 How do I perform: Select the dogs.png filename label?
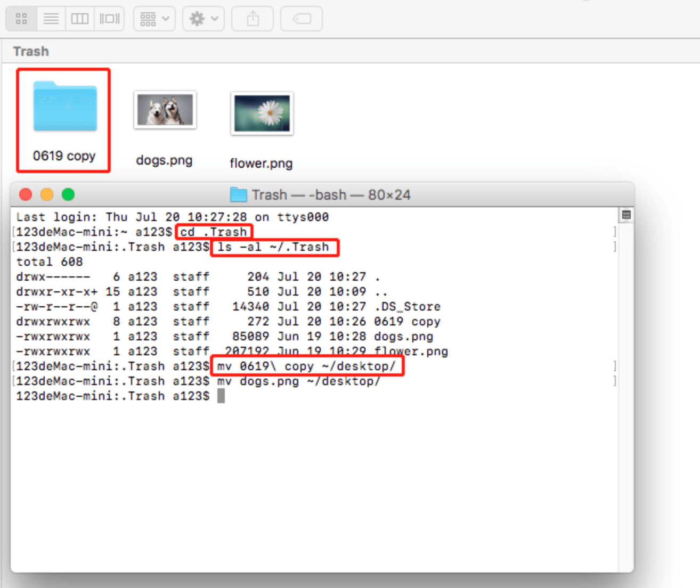165,160
